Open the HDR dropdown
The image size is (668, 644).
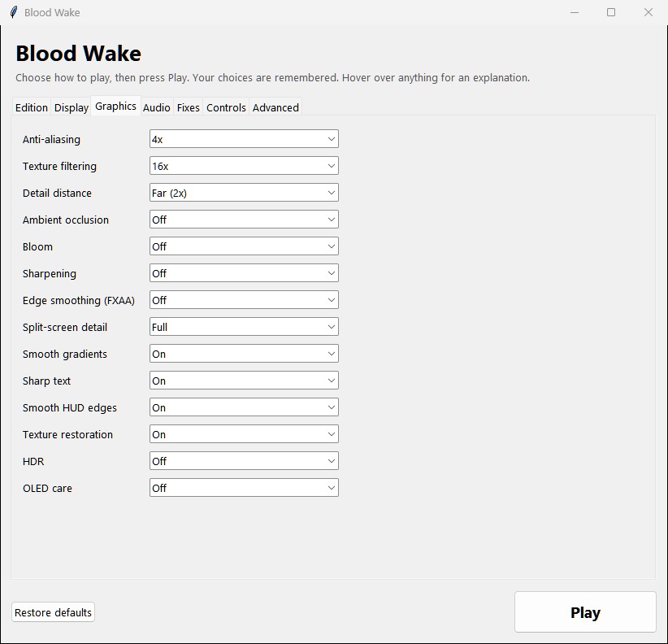pos(244,461)
